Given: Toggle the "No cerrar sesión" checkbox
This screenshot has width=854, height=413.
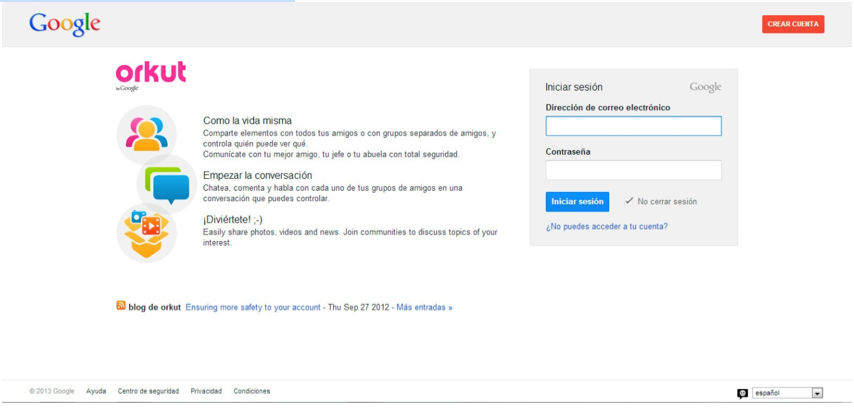Looking at the screenshot, I should tap(629, 201).
